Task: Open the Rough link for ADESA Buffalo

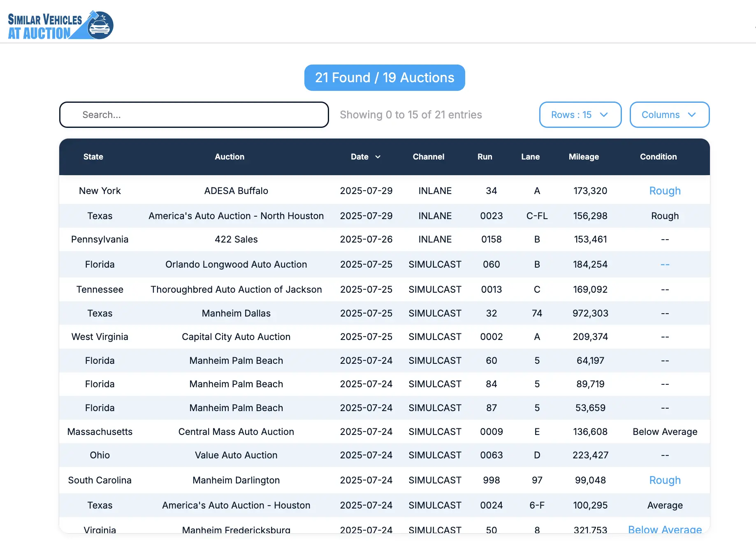Action: pyautogui.click(x=665, y=191)
